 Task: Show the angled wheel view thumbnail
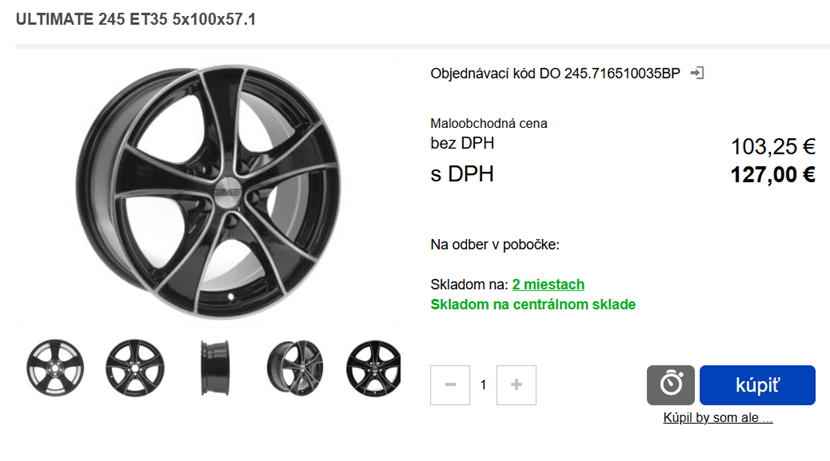point(294,367)
